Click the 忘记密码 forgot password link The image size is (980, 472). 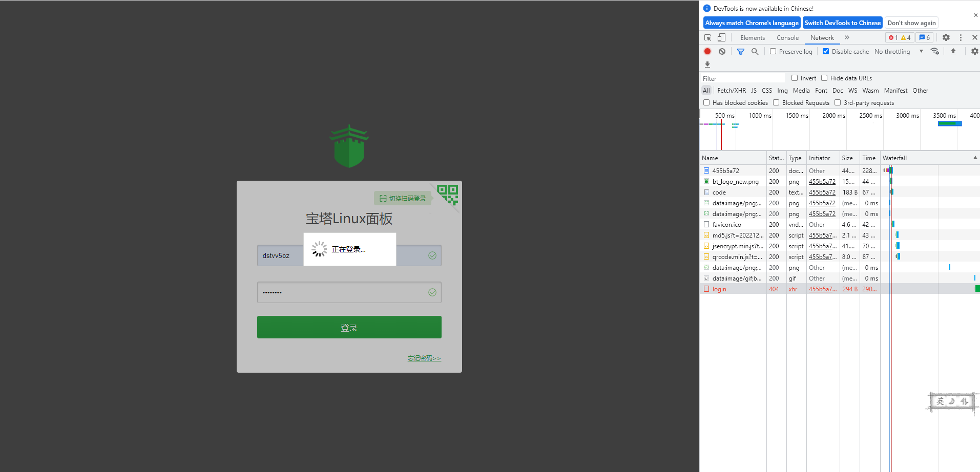424,358
